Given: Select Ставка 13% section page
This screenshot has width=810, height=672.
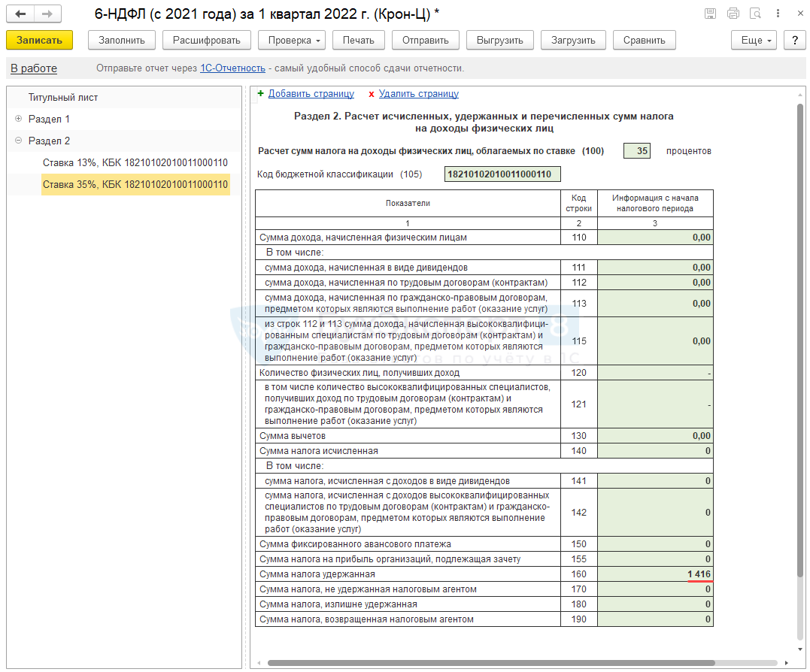Looking at the screenshot, I should click(x=135, y=162).
